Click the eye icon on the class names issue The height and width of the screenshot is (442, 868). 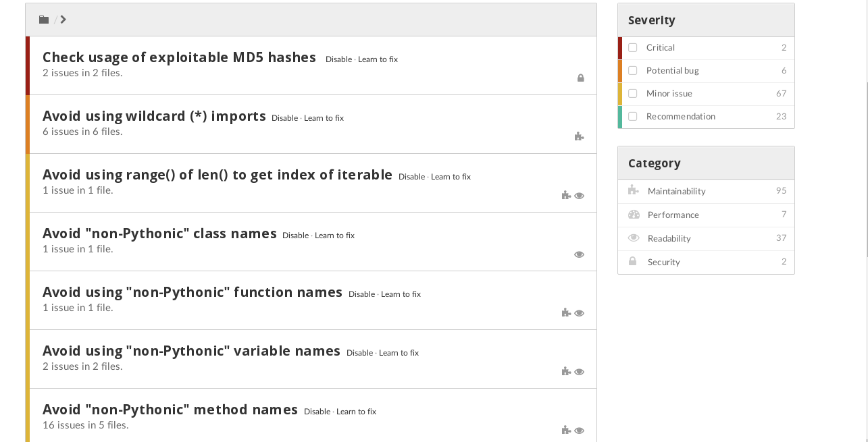[x=579, y=254]
